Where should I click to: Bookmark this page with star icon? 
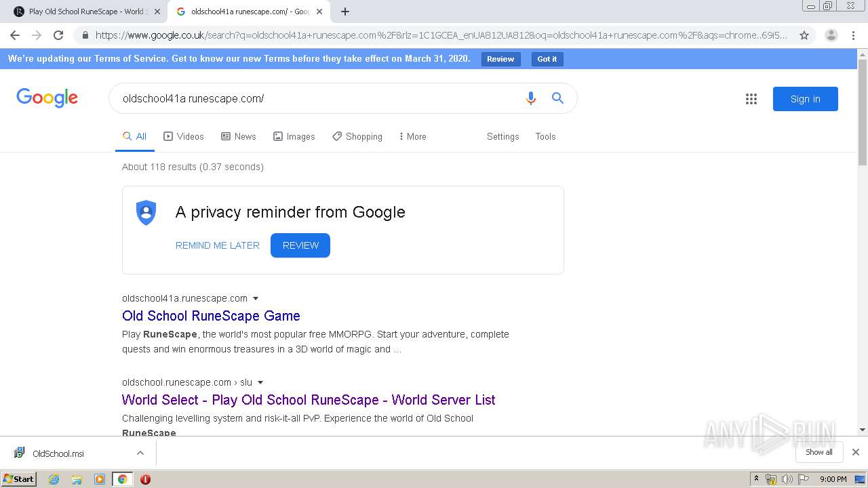804,35
